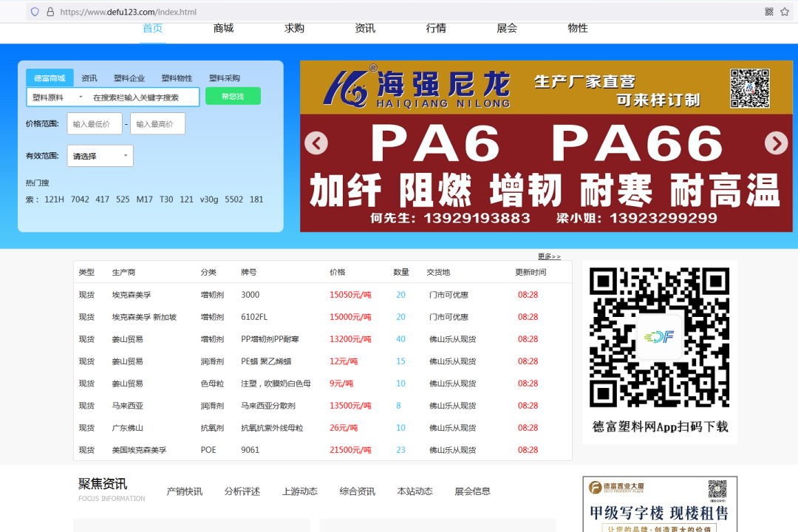This screenshot has width=798, height=532.
Task: Select the 德富商城 search tab
Action: 50,78
